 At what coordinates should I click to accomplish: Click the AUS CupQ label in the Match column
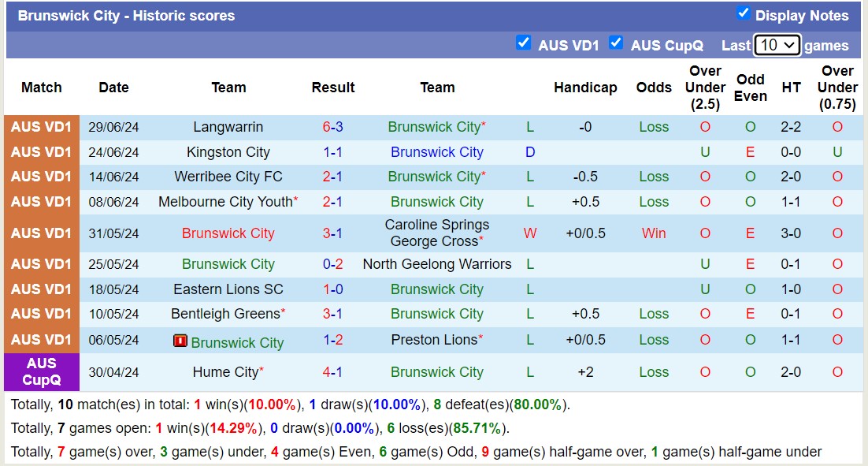click(41, 372)
